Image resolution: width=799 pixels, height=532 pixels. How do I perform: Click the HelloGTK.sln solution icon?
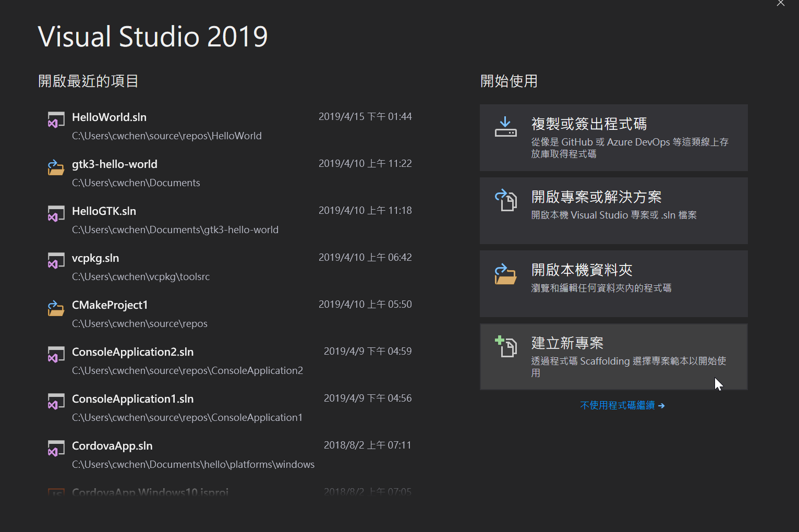tap(56, 214)
